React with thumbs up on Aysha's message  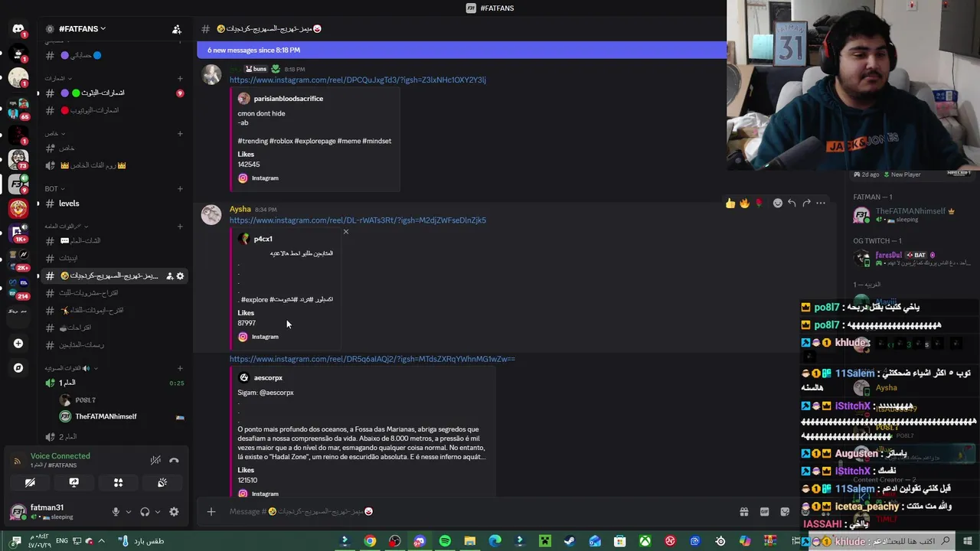pos(730,203)
